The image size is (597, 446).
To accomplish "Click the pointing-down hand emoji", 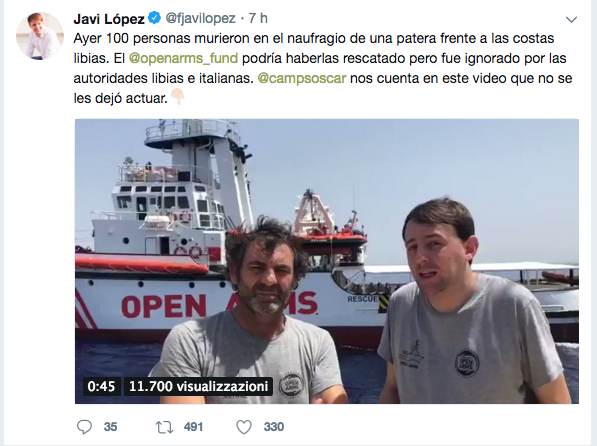I will [x=177, y=97].
